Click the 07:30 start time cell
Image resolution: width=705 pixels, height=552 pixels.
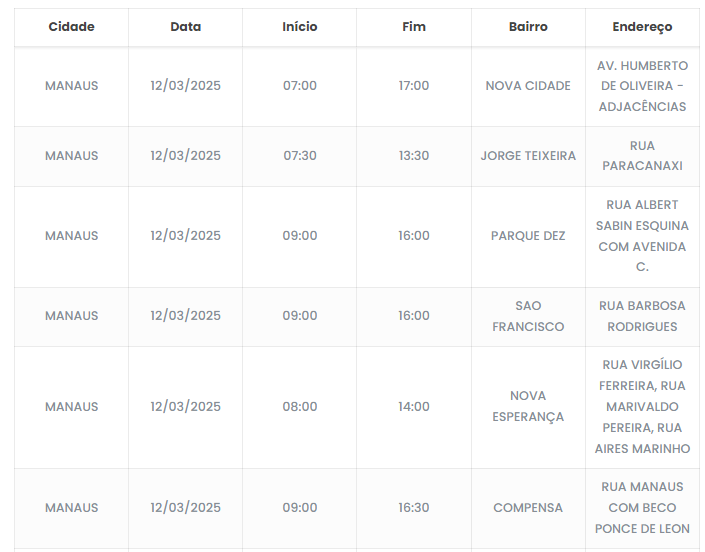tap(299, 156)
